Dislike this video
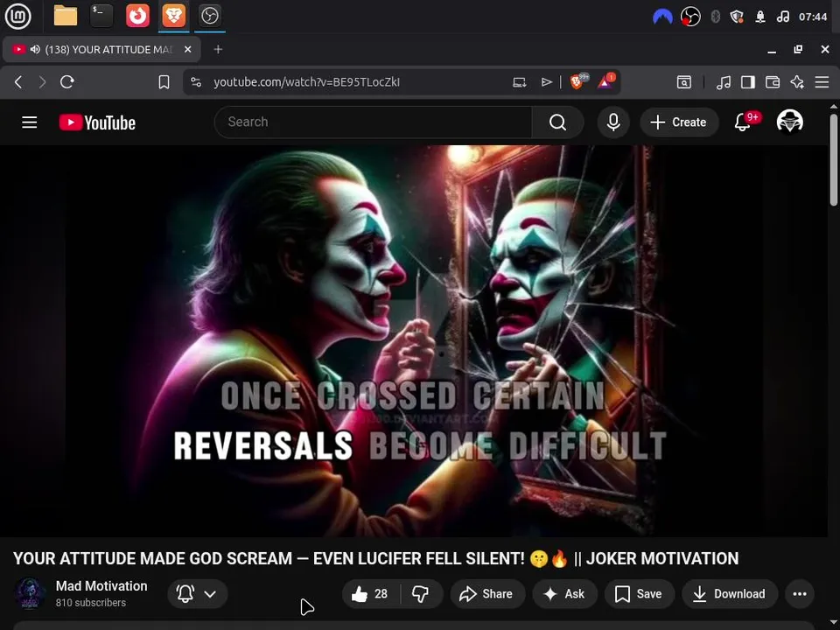 point(421,593)
